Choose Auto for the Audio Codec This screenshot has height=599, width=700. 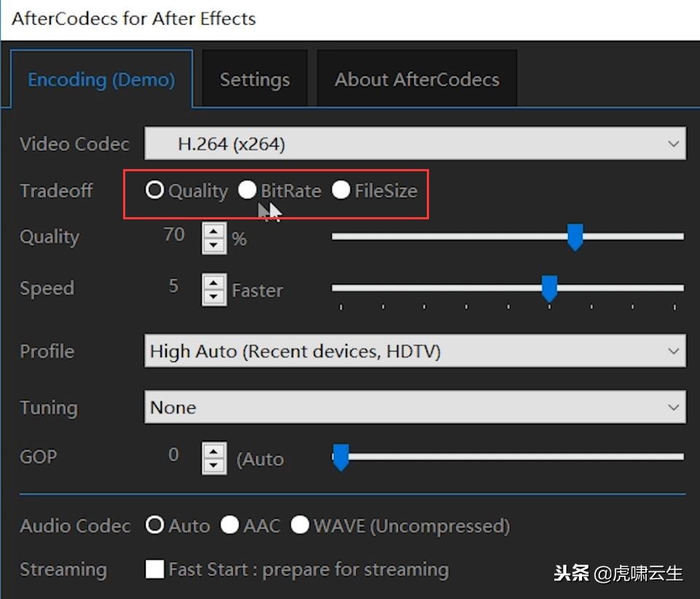(x=154, y=525)
